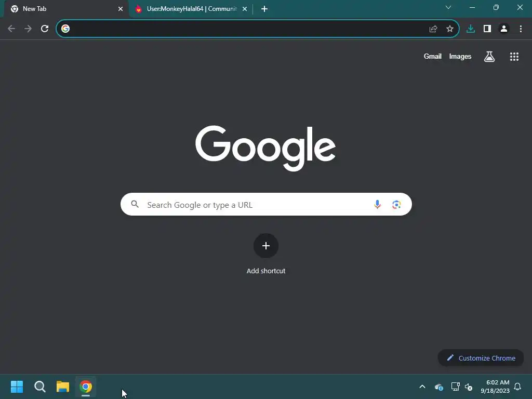This screenshot has height=399, width=532.
Task: Open the Chrome profile avatar
Action: coord(504,29)
